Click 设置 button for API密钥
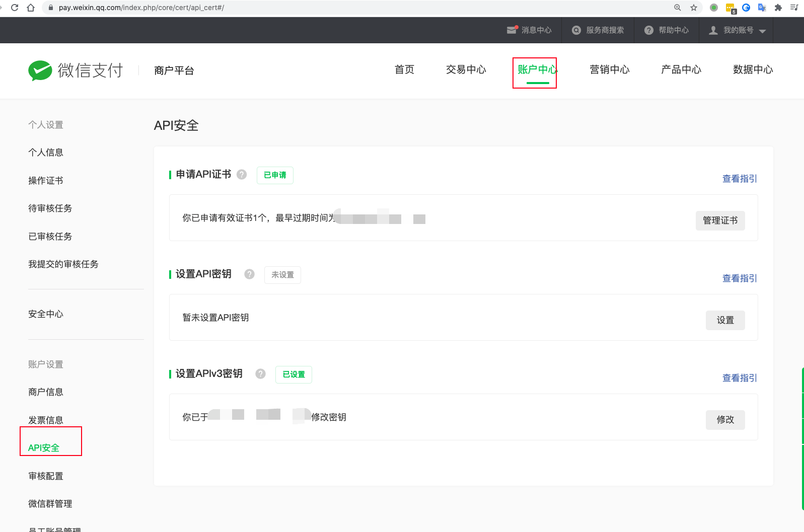Image resolution: width=804 pixels, height=532 pixels. click(x=725, y=320)
